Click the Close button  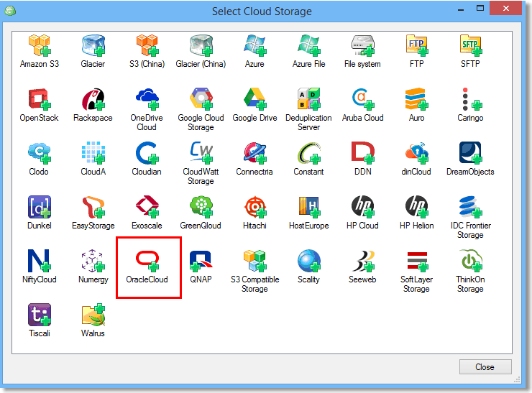[x=485, y=367]
